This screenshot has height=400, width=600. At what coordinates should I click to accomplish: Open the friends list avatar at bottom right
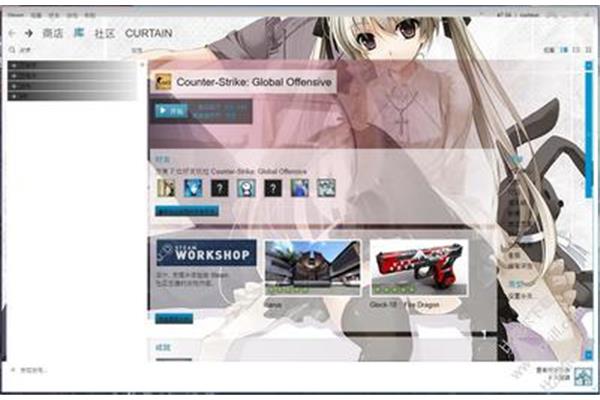(583, 376)
